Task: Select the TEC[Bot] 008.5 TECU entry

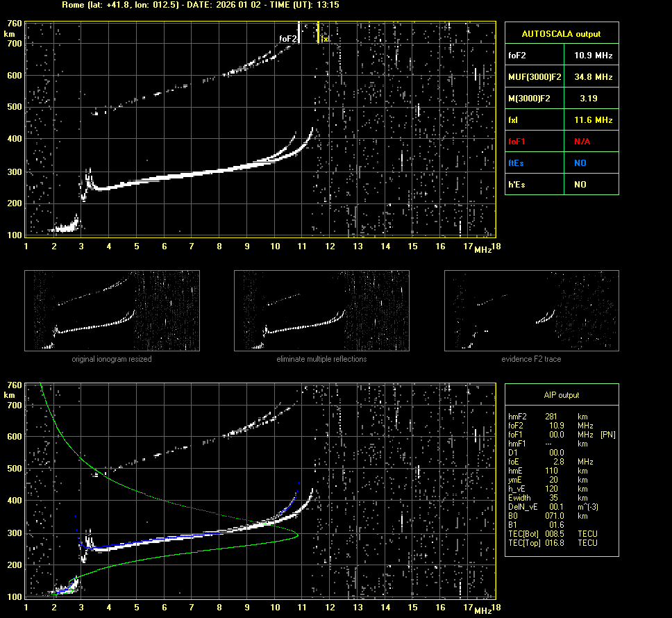Action: pos(553,534)
